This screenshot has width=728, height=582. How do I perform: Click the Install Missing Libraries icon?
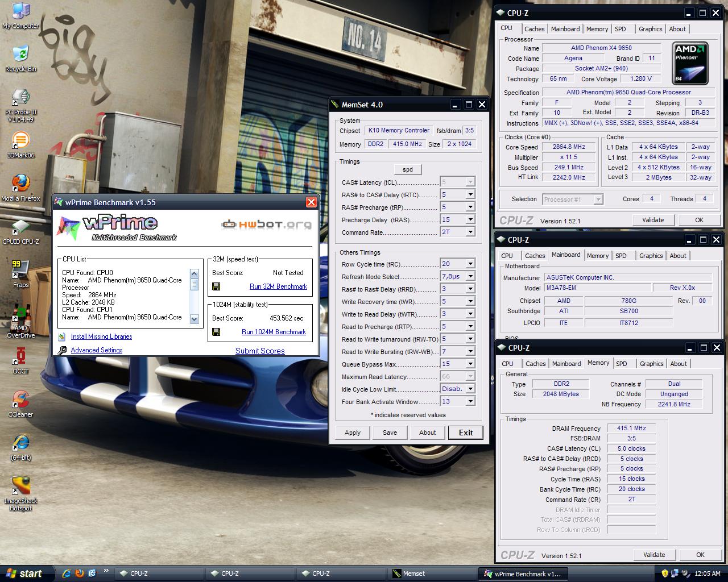pos(62,337)
